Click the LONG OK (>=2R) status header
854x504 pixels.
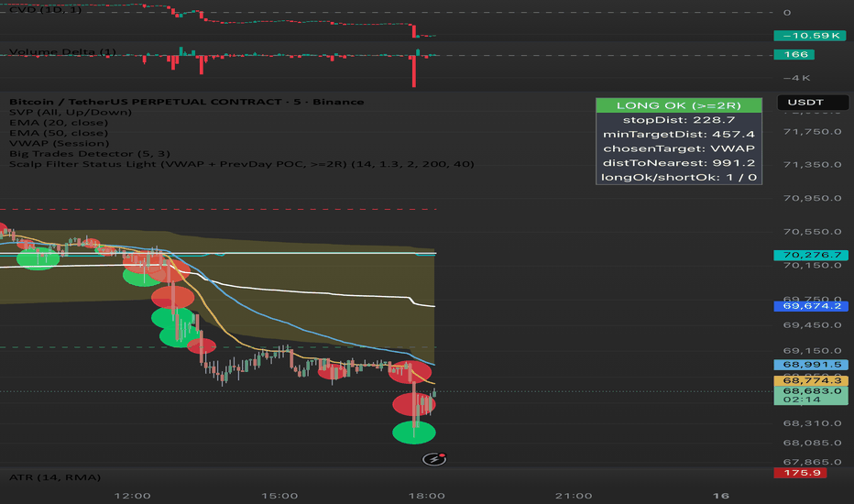pyautogui.click(x=679, y=105)
